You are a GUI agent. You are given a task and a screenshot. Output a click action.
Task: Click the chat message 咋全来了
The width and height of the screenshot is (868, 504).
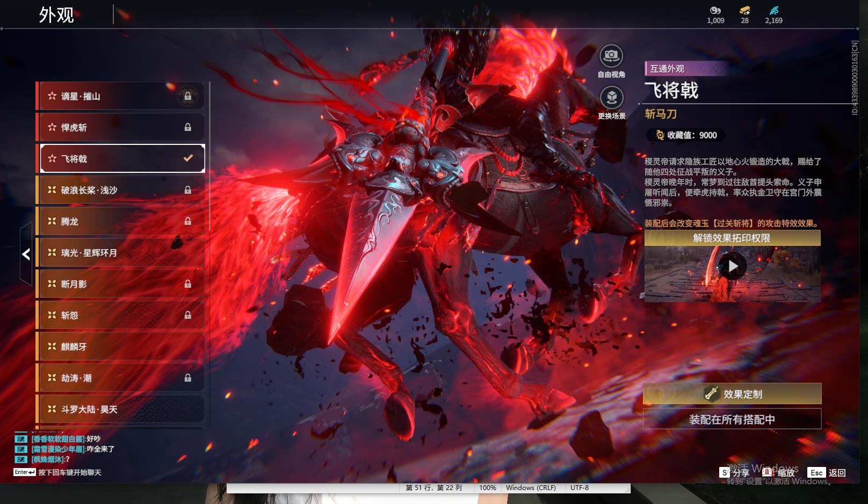[x=73, y=449]
